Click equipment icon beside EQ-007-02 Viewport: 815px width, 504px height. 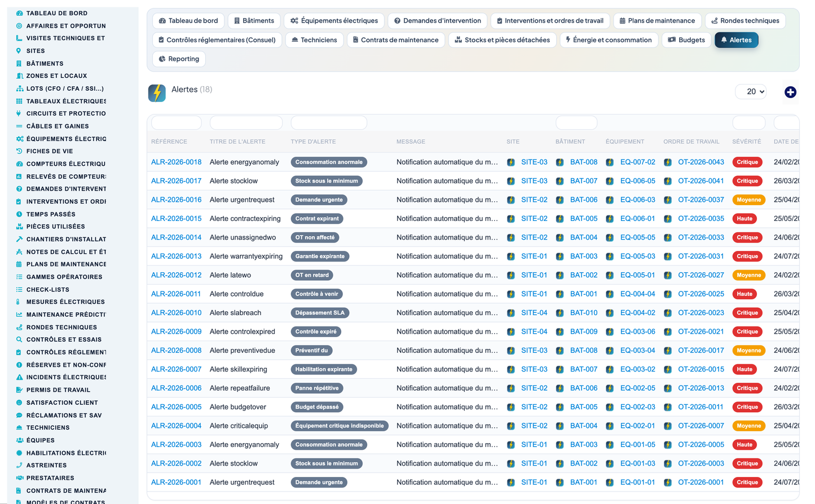610,162
